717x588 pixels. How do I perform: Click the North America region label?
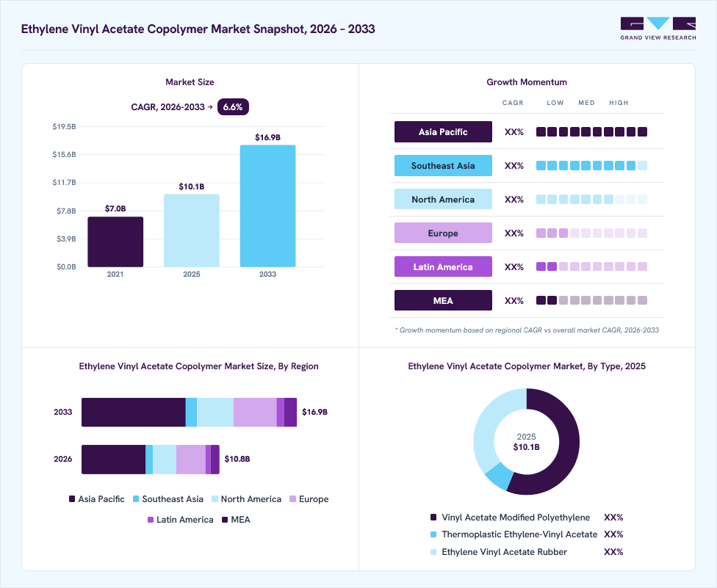click(443, 200)
